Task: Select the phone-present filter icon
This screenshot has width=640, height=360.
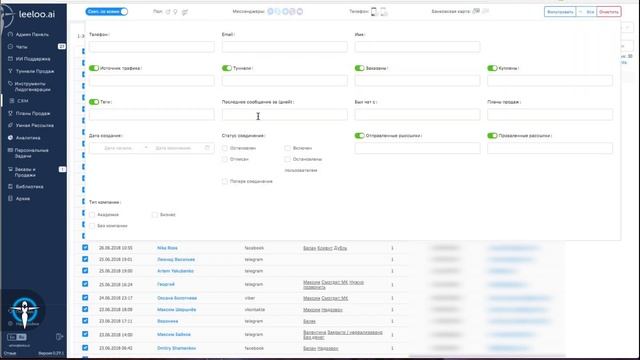Action: click(x=374, y=12)
